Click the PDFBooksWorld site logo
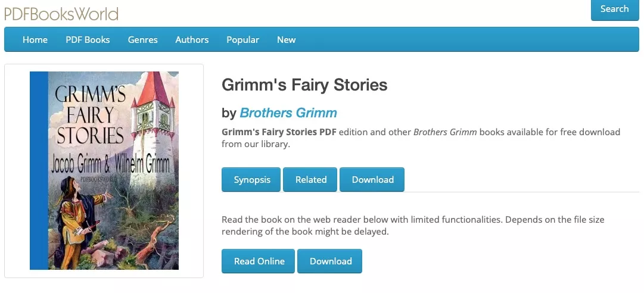644x293 pixels. (61, 13)
